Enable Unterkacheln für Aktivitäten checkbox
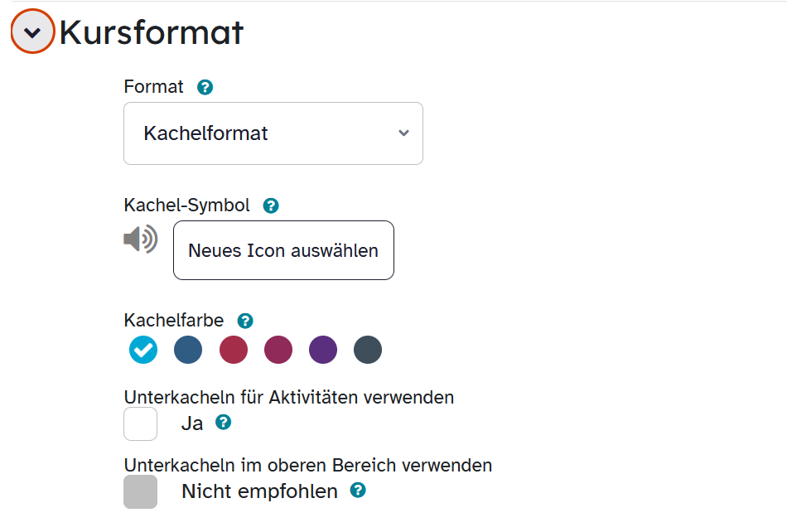The width and height of the screenshot is (787, 532). [x=140, y=424]
